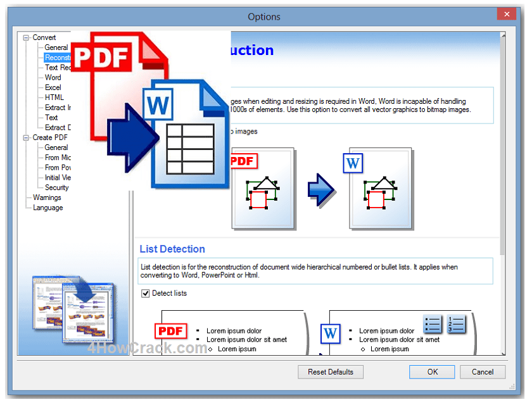Click the Reset Defaults button
Image resolution: width=532 pixels, height=407 pixels.
pyautogui.click(x=331, y=372)
